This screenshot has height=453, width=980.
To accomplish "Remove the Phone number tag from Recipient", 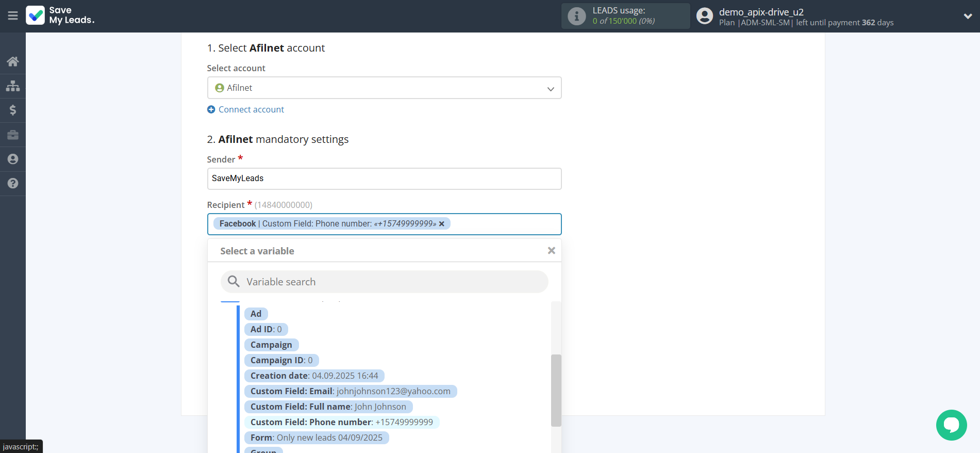I will [x=442, y=224].
